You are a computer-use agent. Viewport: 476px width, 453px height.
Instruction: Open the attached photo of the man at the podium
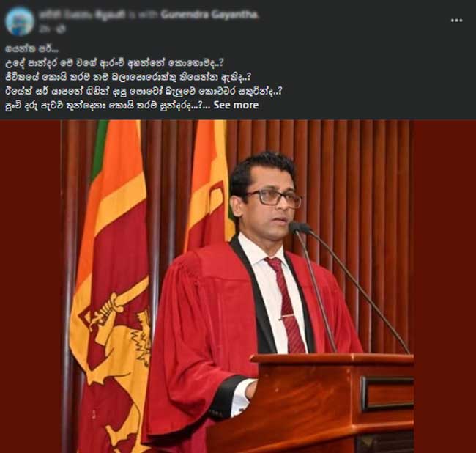237,286
